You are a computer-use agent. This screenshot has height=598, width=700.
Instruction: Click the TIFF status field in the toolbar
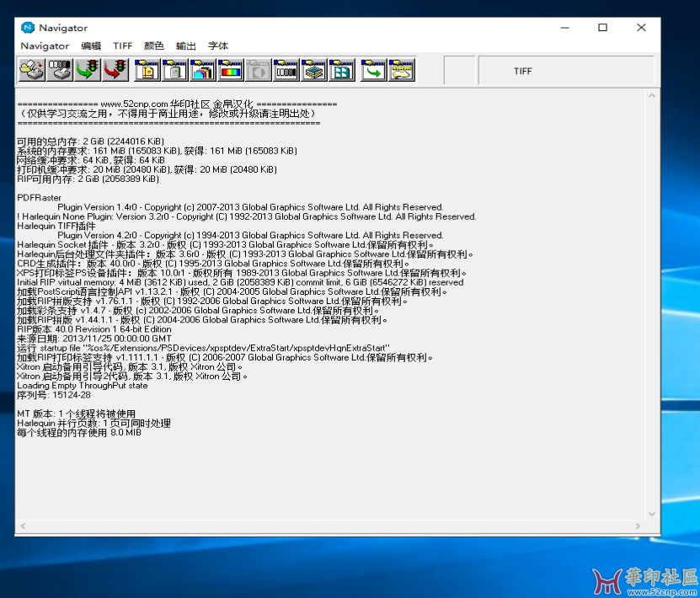pyautogui.click(x=565, y=71)
